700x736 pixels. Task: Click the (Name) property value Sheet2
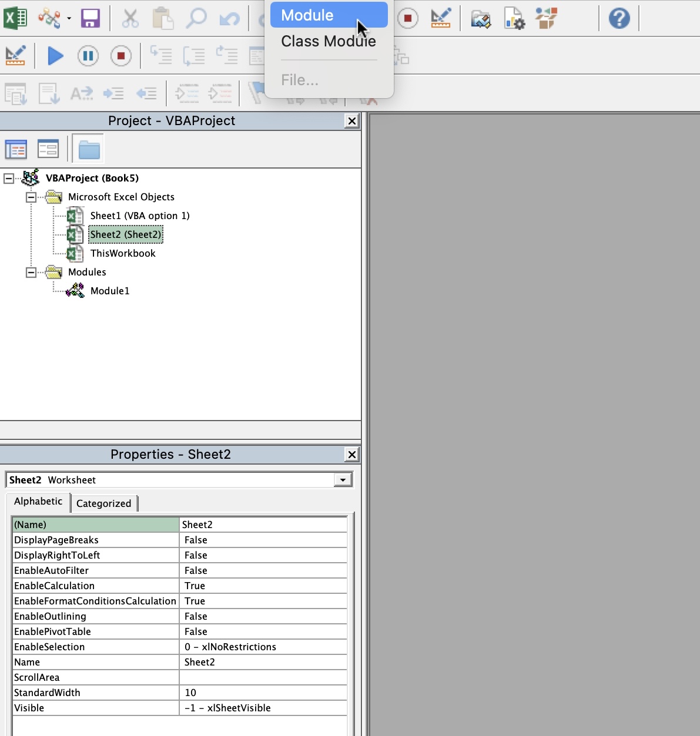[x=263, y=525]
